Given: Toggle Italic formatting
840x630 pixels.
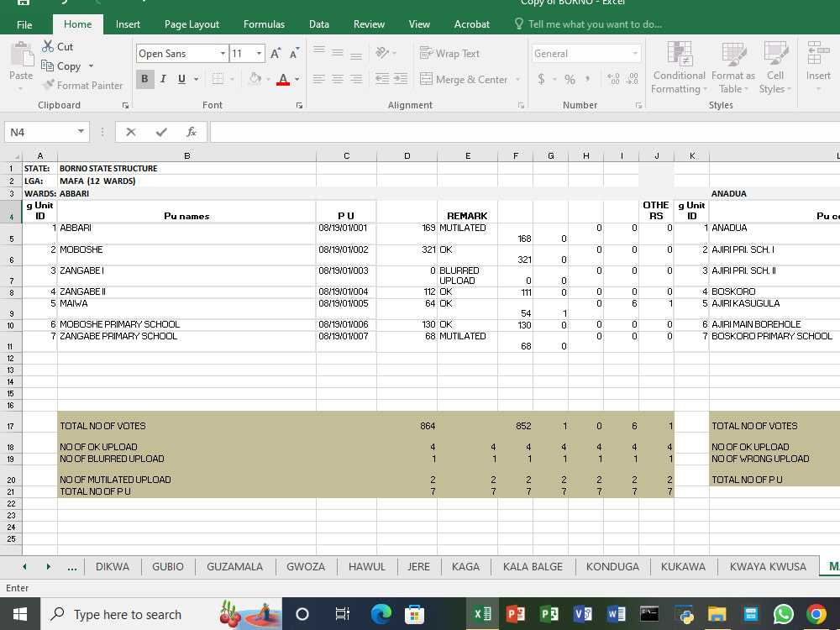Looking at the screenshot, I should [164, 79].
